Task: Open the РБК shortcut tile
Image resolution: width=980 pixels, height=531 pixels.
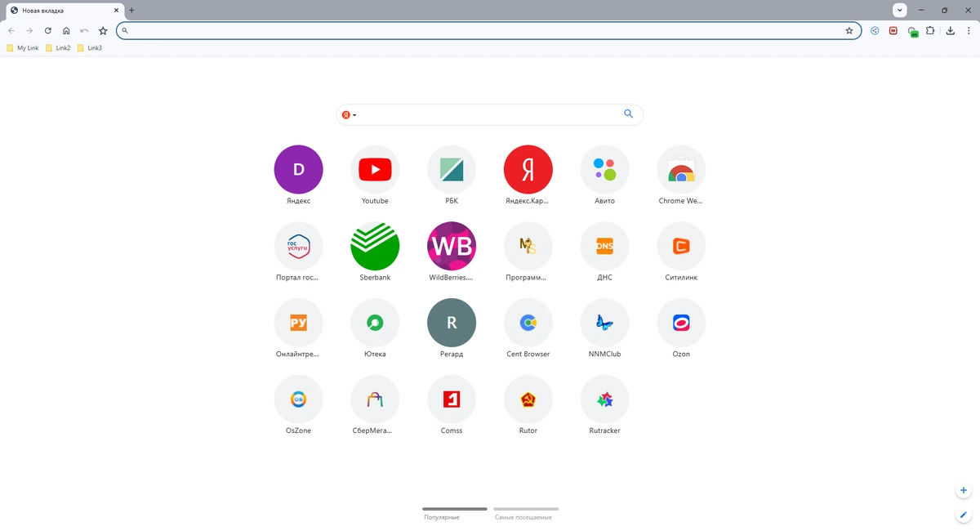Action: tap(452, 170)
